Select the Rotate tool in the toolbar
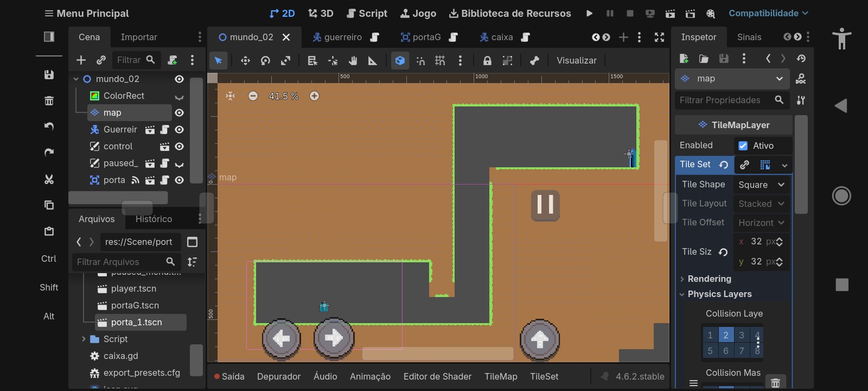Screen dimensions: 868x391 pyautogui.click(x=265, y=60)
